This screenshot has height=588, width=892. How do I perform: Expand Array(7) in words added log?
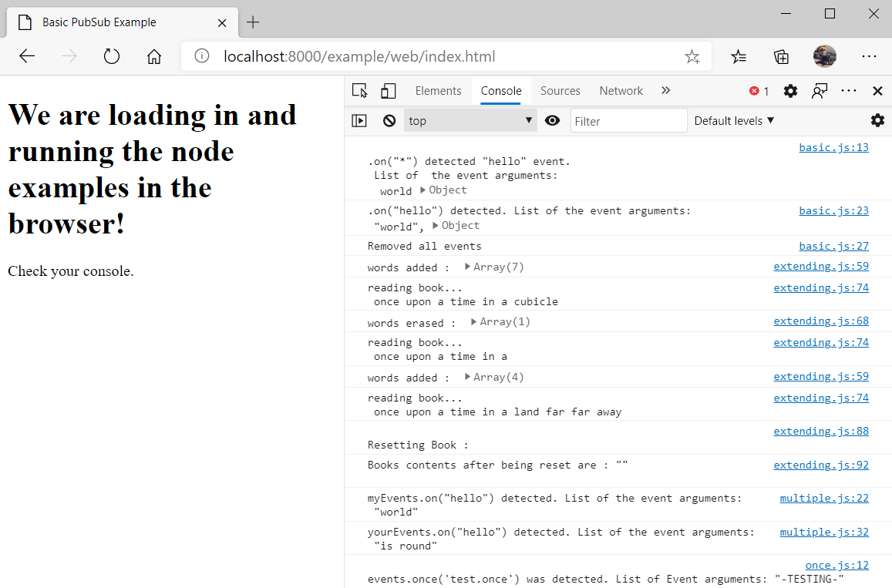point(493,267)
